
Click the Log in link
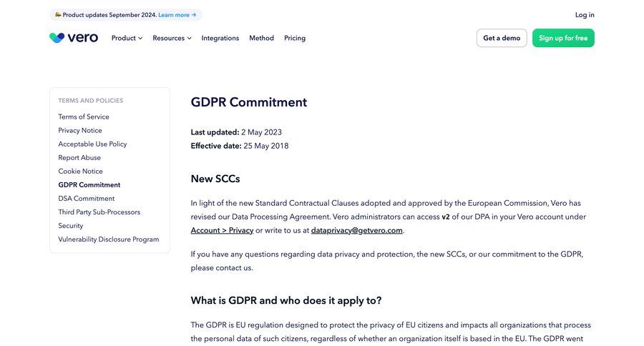point(585,15)
